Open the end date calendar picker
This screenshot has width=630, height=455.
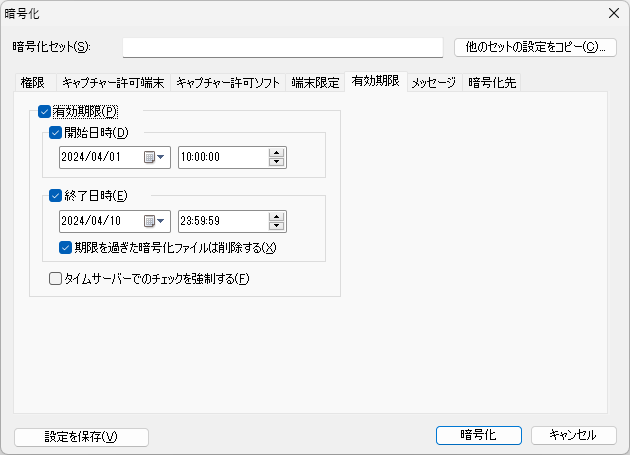pos(154,221)
